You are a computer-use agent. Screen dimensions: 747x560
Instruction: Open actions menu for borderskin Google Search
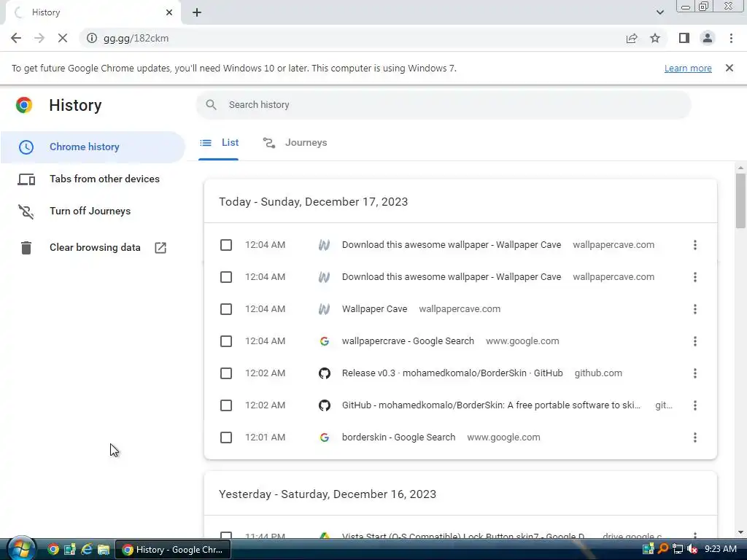pos(695,437)
